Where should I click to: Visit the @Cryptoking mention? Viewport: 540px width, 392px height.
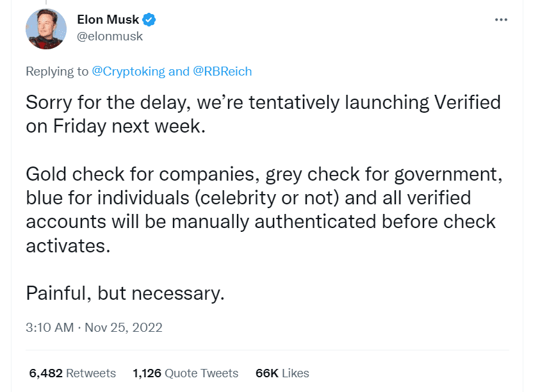[129, 71]
